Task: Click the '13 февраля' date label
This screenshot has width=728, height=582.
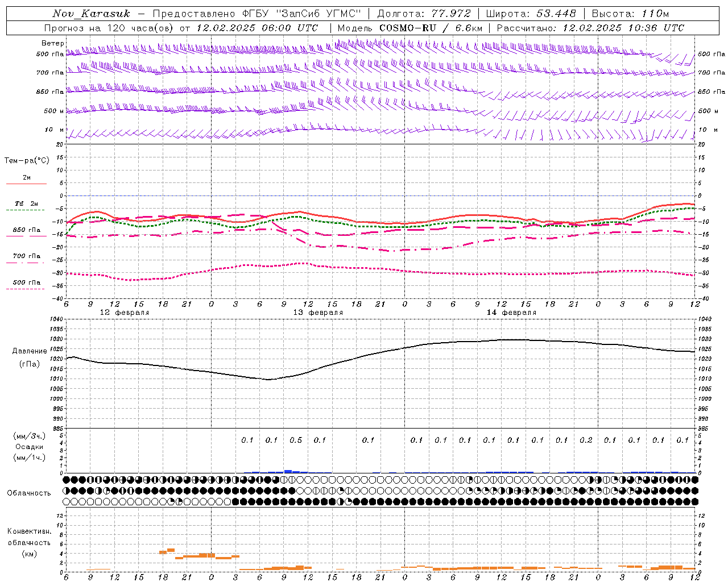Action: [x=318, y=313]
